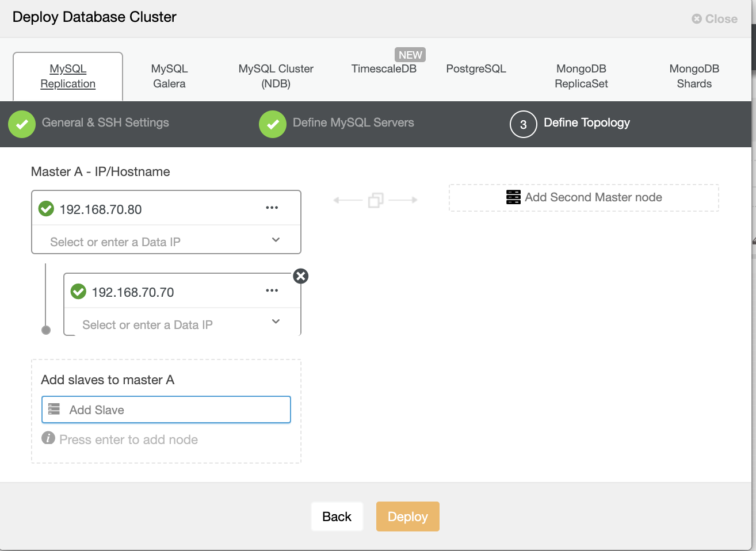Go to Define MySQL Servers step
The width and height of the screenshot is (756, 551).
[353, 123]
